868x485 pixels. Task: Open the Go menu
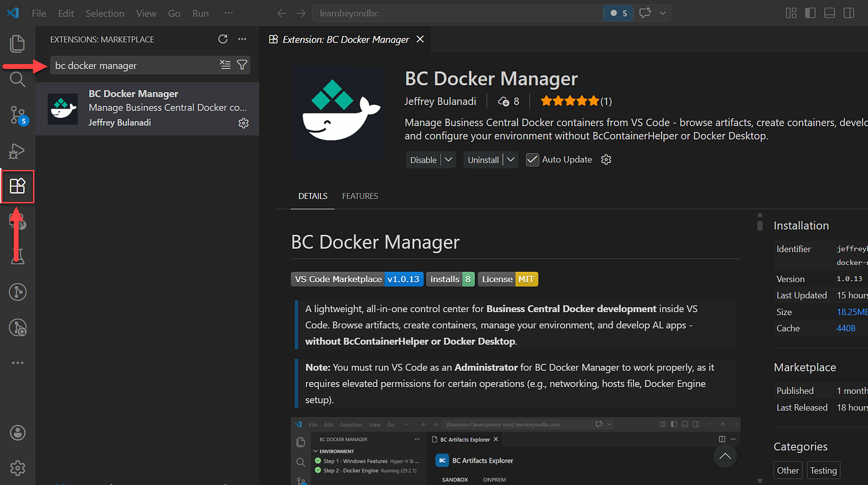174,13
